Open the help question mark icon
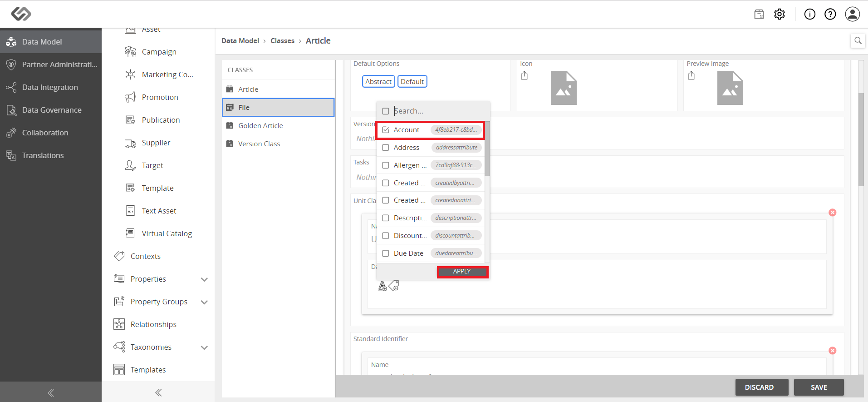The width and height of the screenshot is (868, 402). point(830,14)
